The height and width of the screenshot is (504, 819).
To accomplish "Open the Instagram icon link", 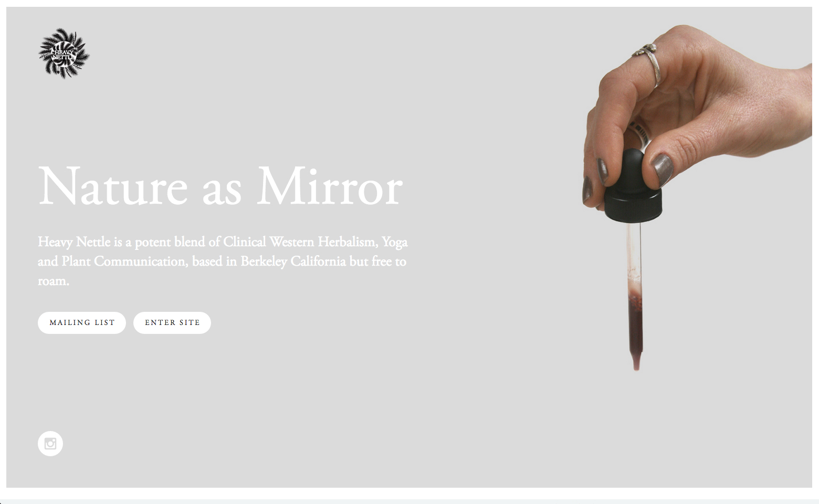I will [50, 444].
